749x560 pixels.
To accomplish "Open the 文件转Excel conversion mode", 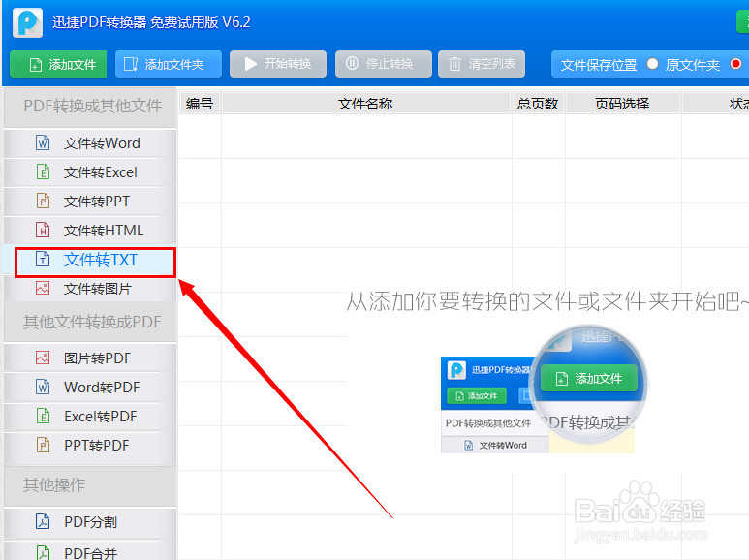I will pos(90,172).
